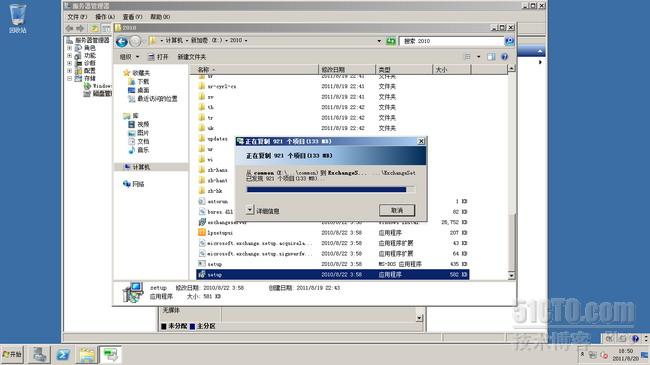Select highlighted setup application row
Image resolution: width=650 pixels, height=365 pixels.
tap(333, 274)
